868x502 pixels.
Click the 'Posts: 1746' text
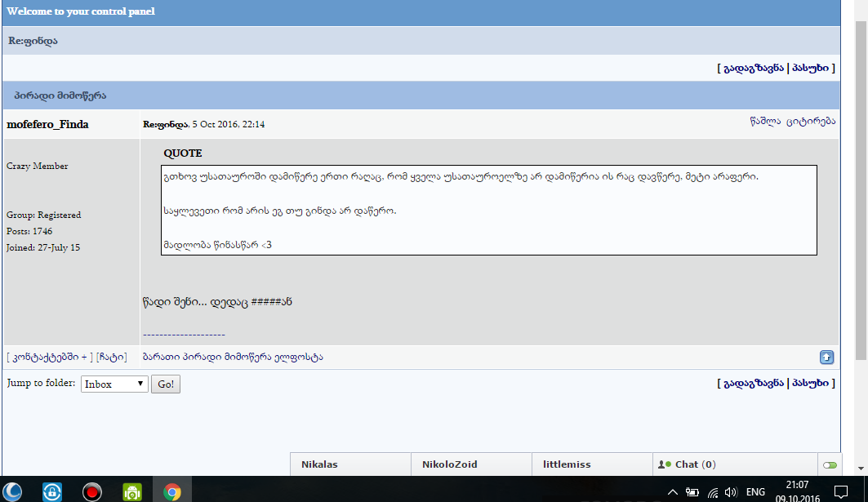click(29, 231)
